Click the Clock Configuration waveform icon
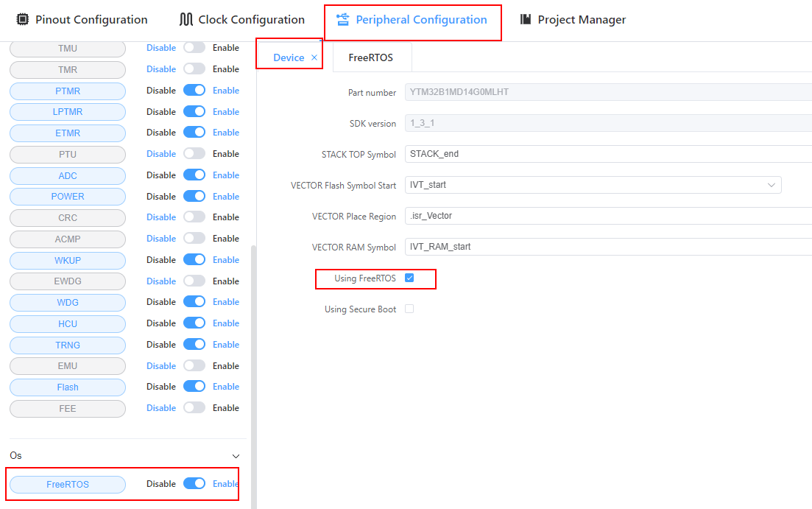Viewport: 812px width, 509px height. click(186, 20)
